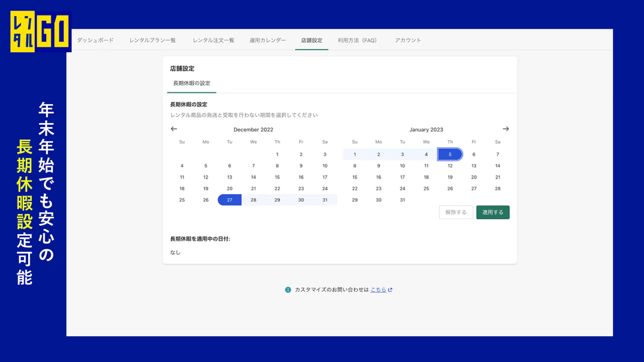Go to next month with right arrow
This screenshot has height=362, width=644.
tap(506, 129)
